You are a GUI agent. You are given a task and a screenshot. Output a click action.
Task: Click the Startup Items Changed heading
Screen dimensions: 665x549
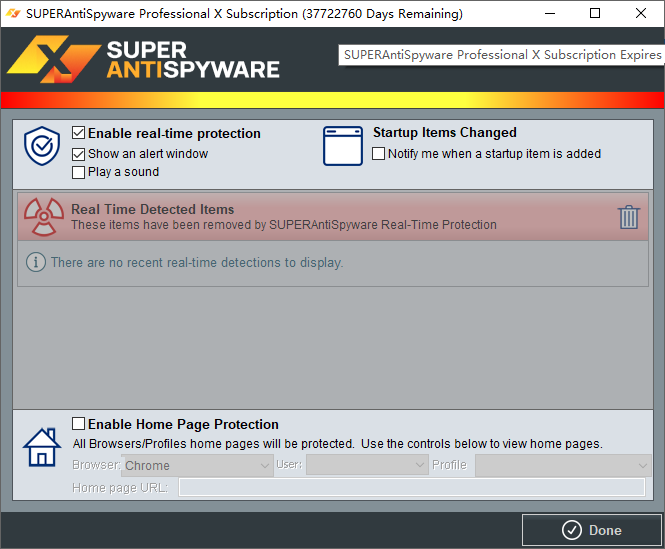click(x=444, y=132)
